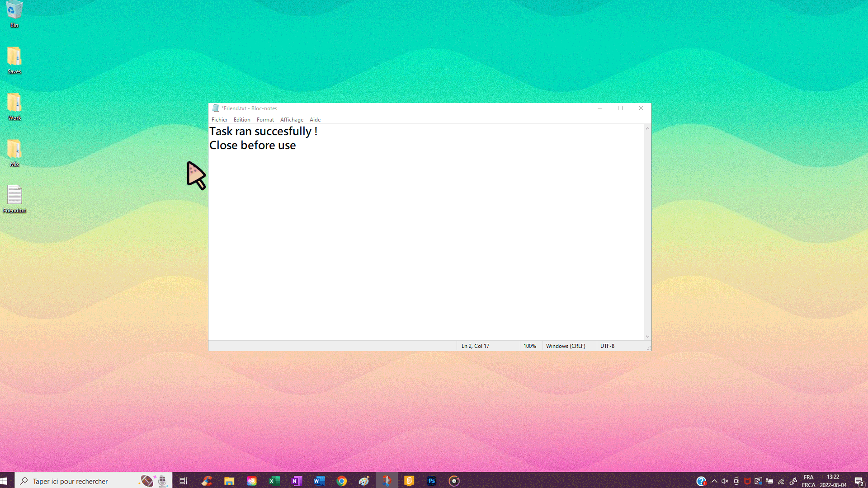Launch Photoshop from the taskbar
868x488 pixels.
[x=431, y=481]
